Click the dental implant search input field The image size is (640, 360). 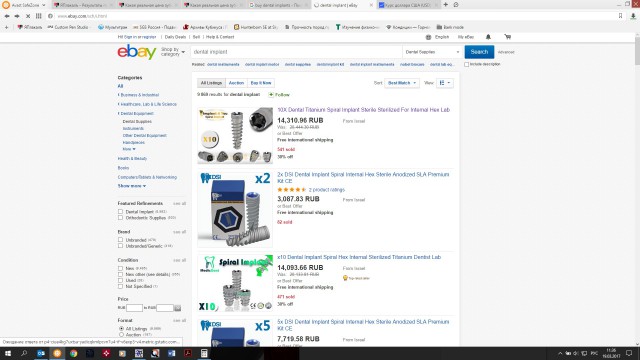click(297, 52)
